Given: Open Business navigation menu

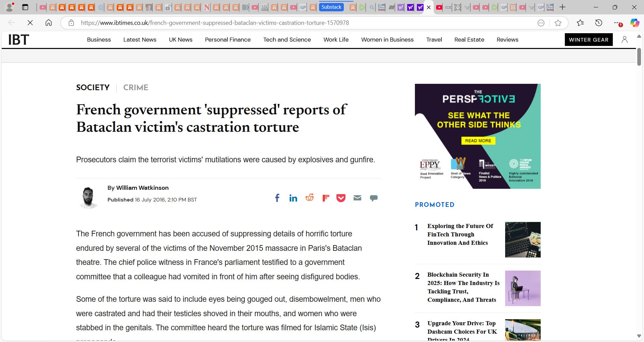Looking at the screenshot, I should [99, 40].
